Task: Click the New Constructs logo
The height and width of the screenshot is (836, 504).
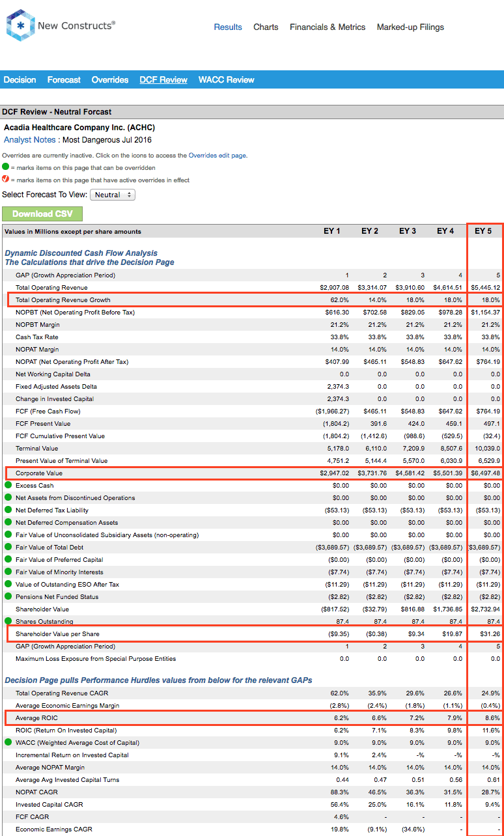Action: tap(61, 25)
